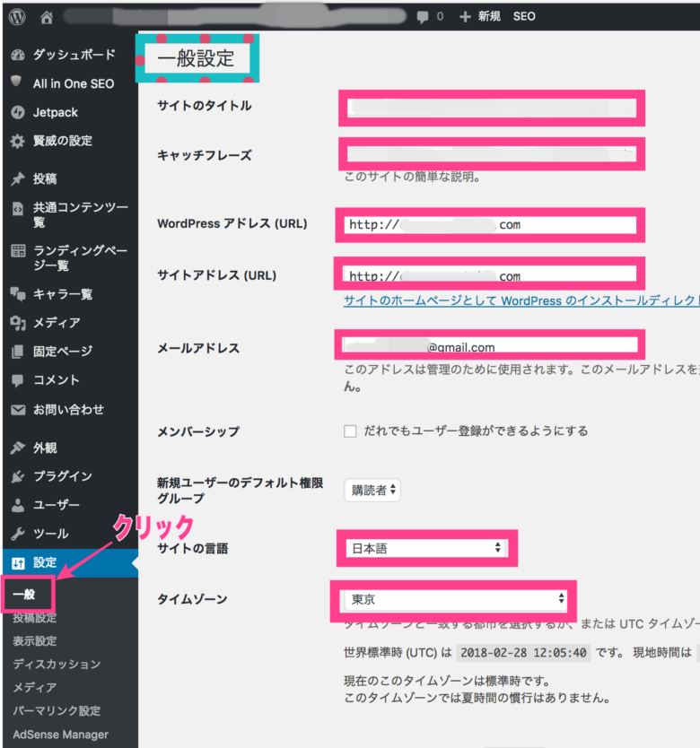700x748 pixels.
Task: Open dashboard gauge icon
Action: click(18, 55)
